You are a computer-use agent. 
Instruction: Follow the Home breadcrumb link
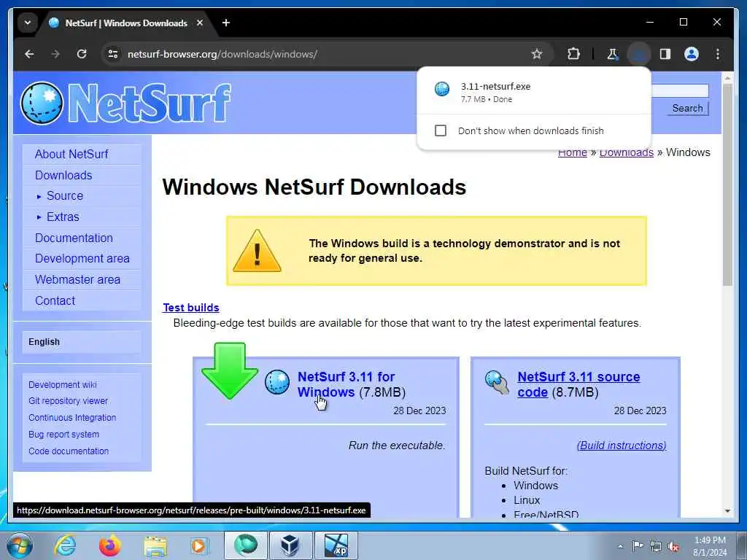pyautogui.click(x=572, y=153)
